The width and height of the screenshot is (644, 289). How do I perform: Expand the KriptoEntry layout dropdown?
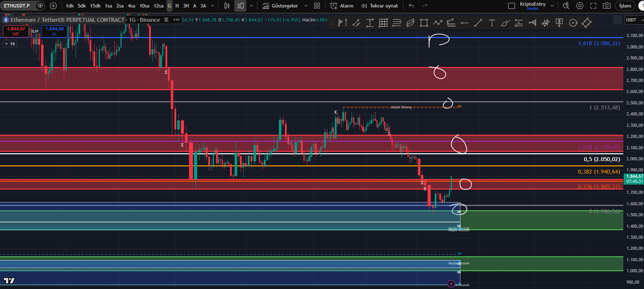coord(551,5)
